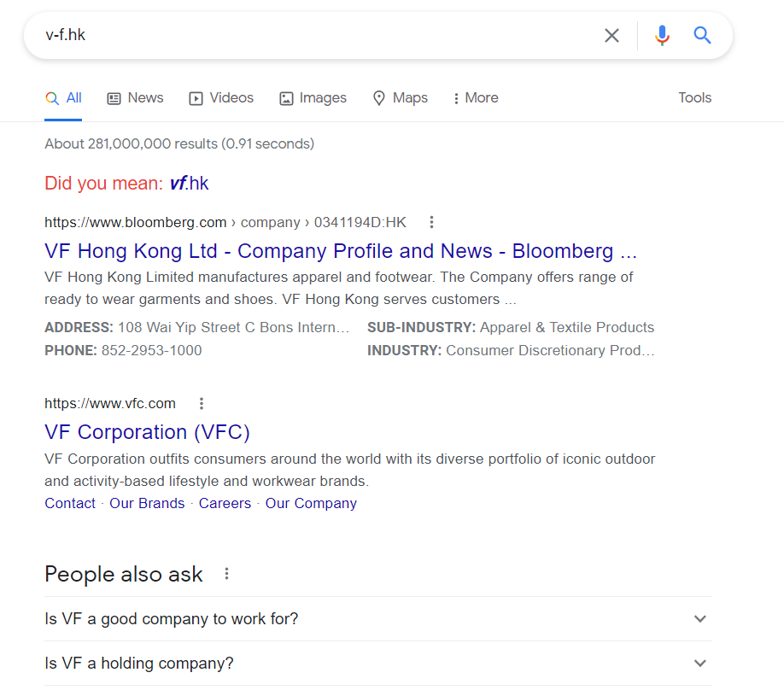Click the News tab newspaper icon
Viewport: 784px width, 696px height.
point(114,98)
